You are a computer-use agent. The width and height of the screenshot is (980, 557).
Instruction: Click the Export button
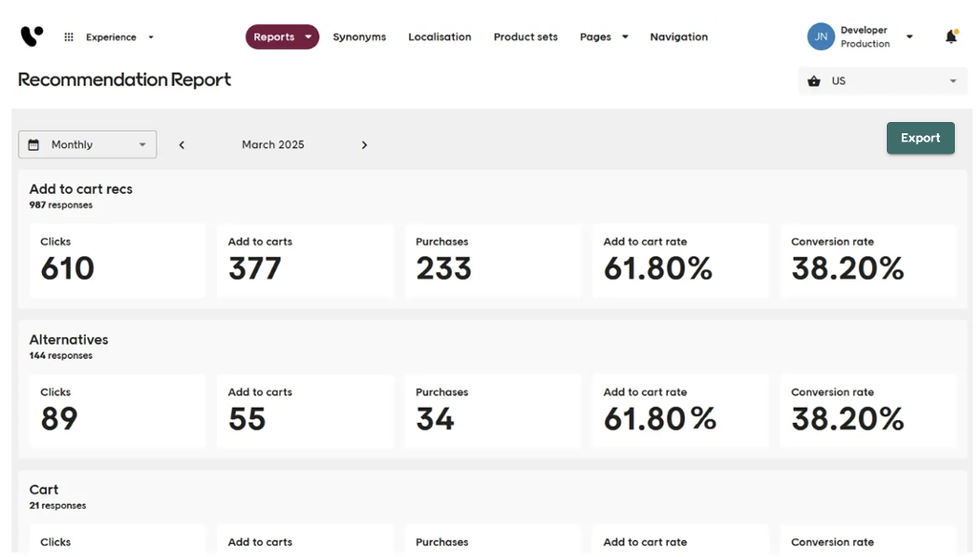(x=919, y=138)
